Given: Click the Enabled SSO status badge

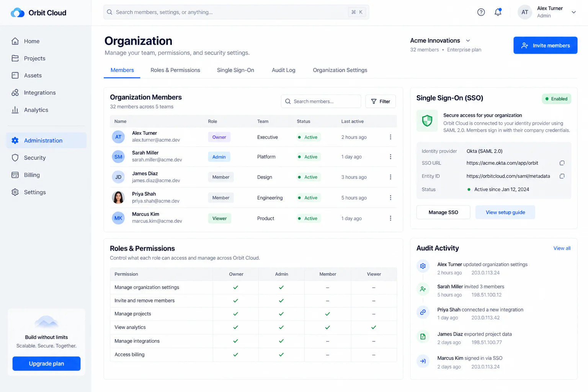Looking at the screenshot, I should tap(557, 99).
